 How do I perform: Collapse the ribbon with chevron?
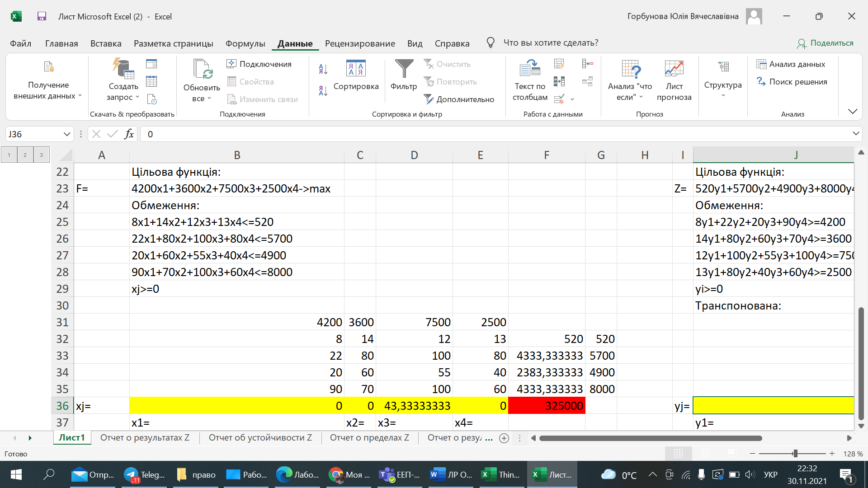tap(853, 111)
